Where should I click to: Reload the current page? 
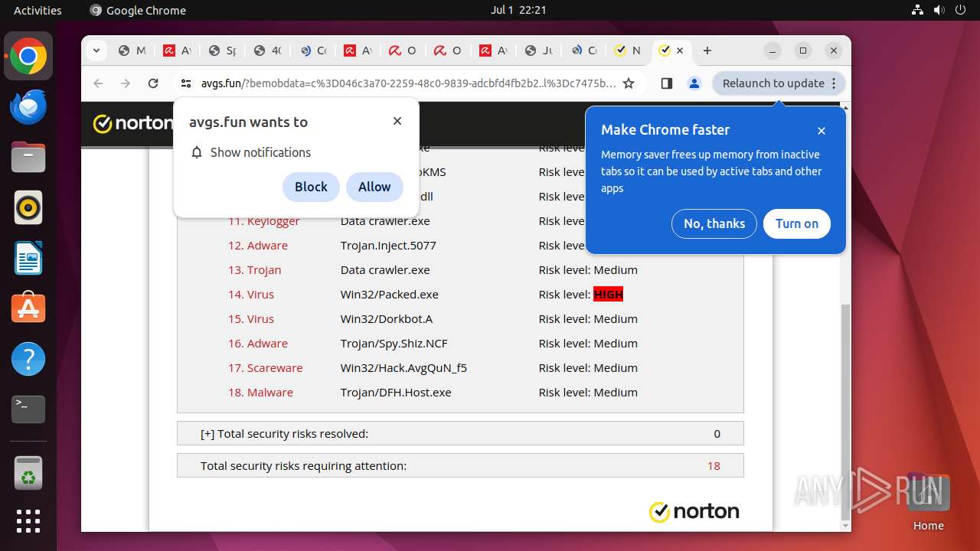[x=153, y=83]
